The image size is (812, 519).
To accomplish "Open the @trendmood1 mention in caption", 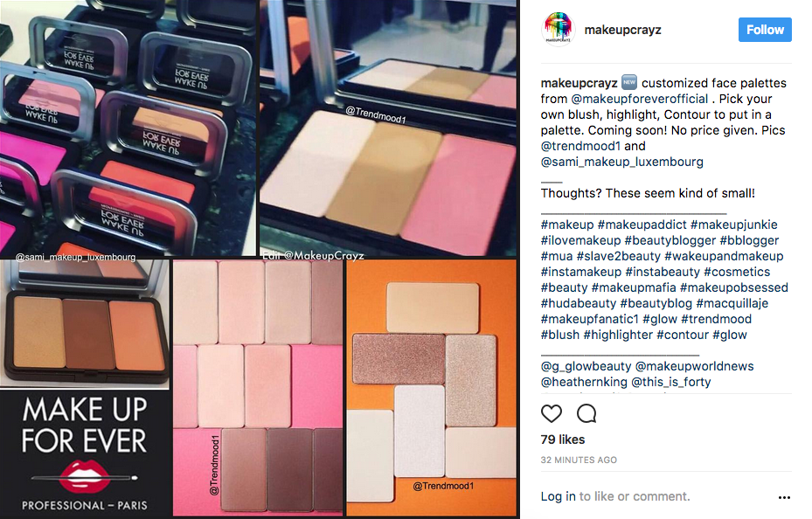I will tap(580, 146).
